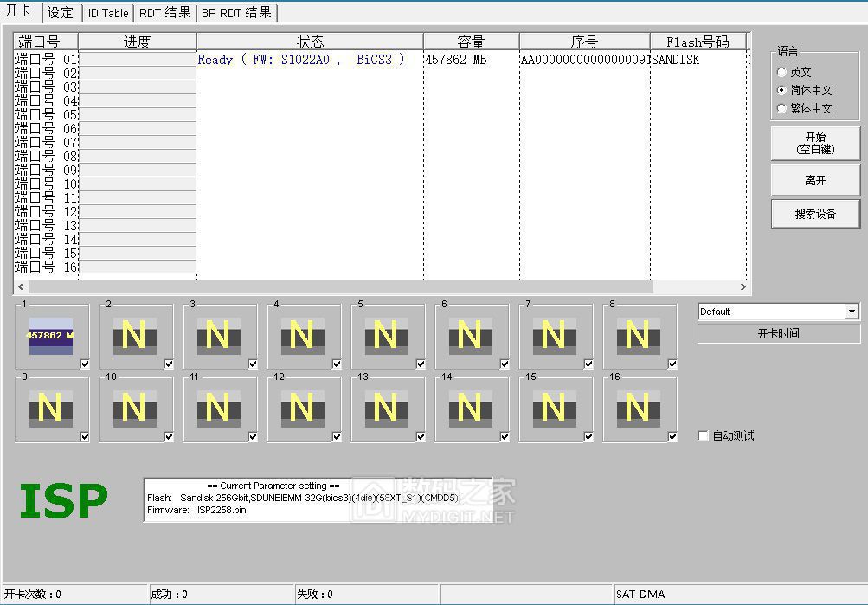
Task: Open the Default preset dropdown
Action: (x=852, y=312)
